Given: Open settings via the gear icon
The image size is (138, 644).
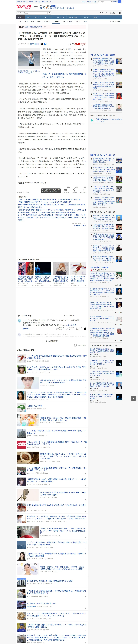Looking at the screenshot, I should pyautogui.click(x=120, y=13).
